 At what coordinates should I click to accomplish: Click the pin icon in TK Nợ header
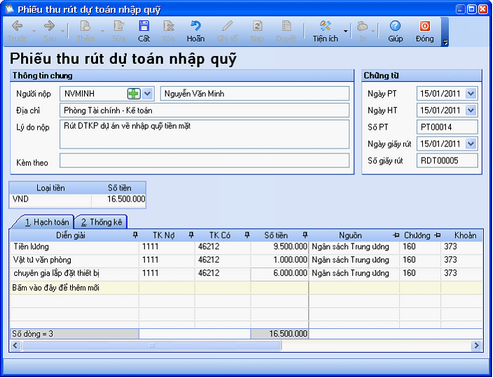click(191, 235)
